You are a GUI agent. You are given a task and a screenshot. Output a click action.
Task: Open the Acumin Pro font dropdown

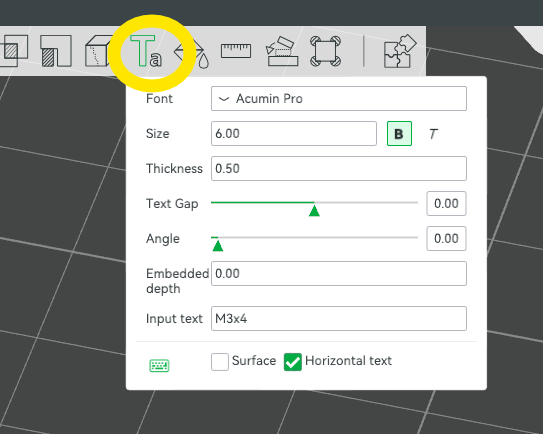tap(339, 99)
